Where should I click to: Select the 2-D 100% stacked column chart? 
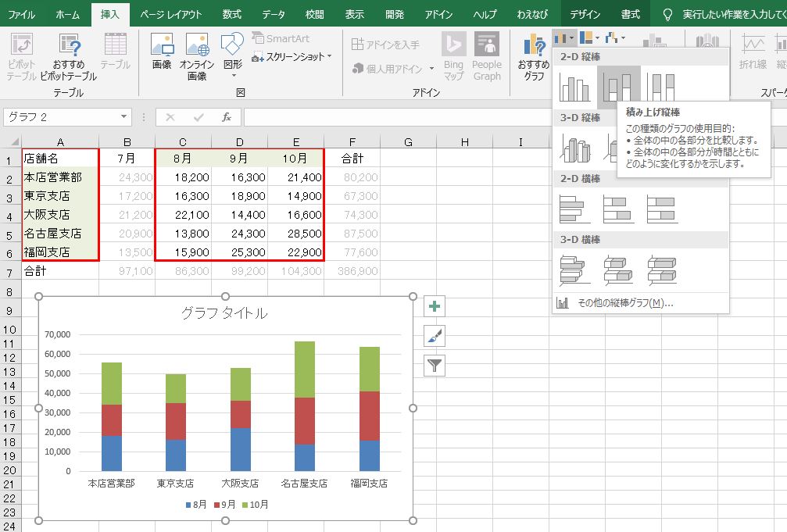(661, 87)
